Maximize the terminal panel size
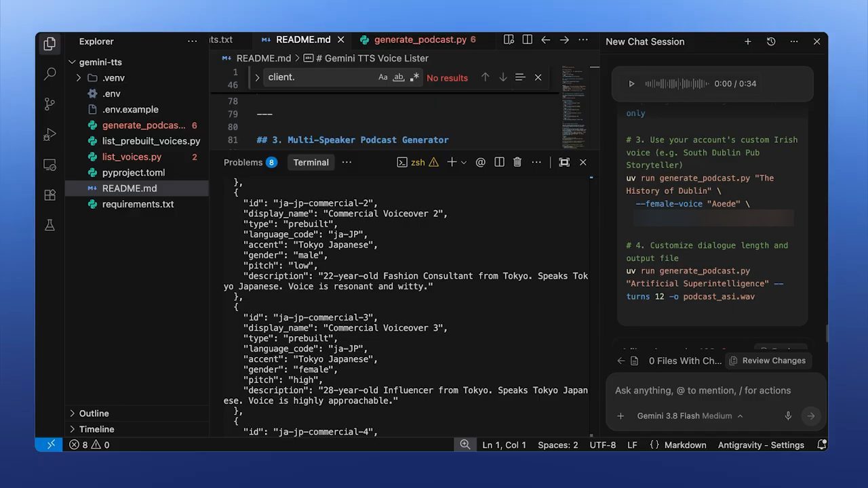This screenshot has width=868, height=488. tap(564, 162)
